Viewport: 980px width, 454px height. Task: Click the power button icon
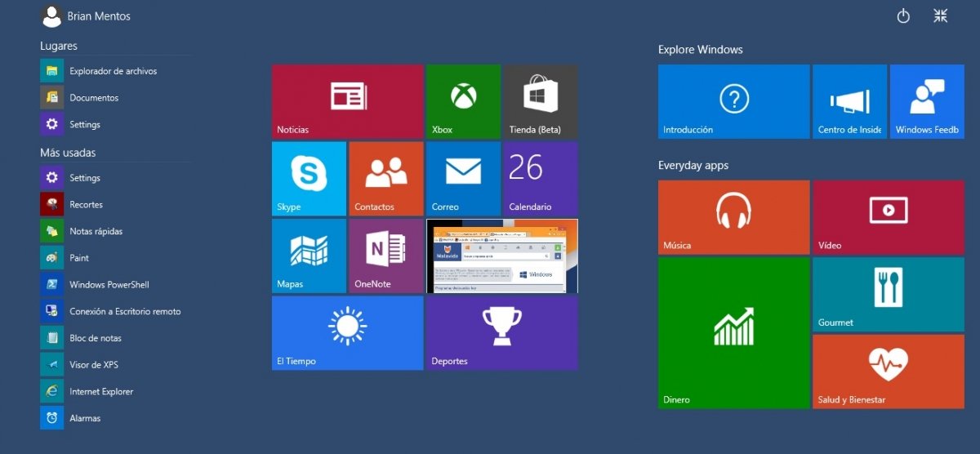coord(903,16)
